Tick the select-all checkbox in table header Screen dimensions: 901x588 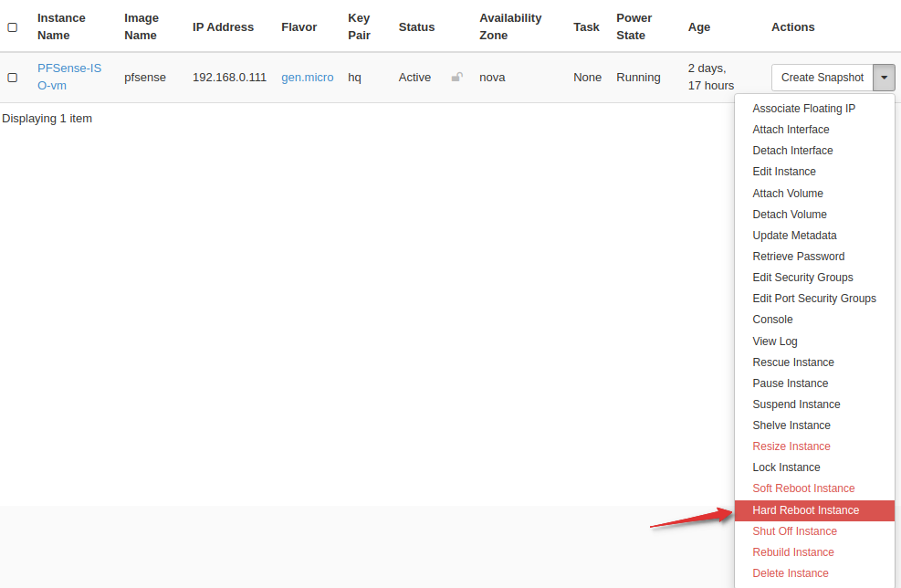tap(13, 27)
